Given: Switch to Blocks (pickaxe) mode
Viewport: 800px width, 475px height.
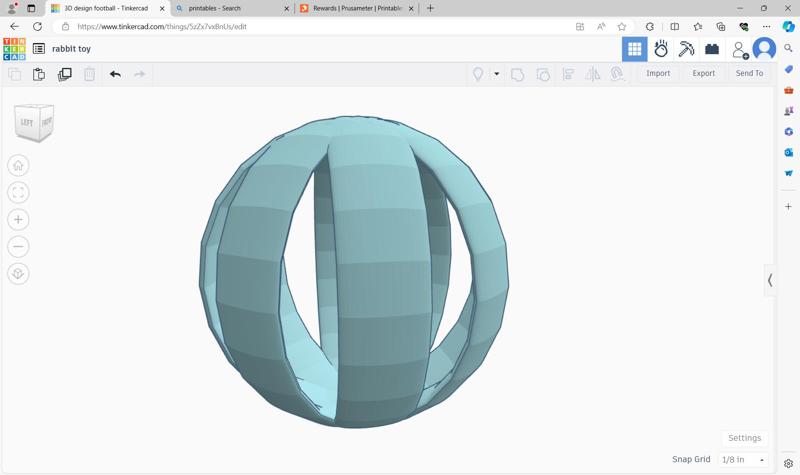Looking at the screenshot, I should (x=686, y=49).
